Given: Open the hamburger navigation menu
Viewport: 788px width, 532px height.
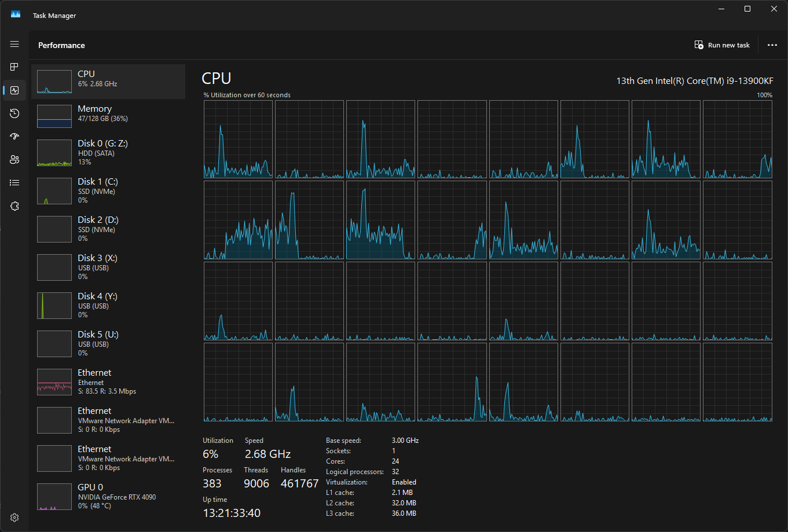Looking at the screenshot, I should tap(14, 44).
